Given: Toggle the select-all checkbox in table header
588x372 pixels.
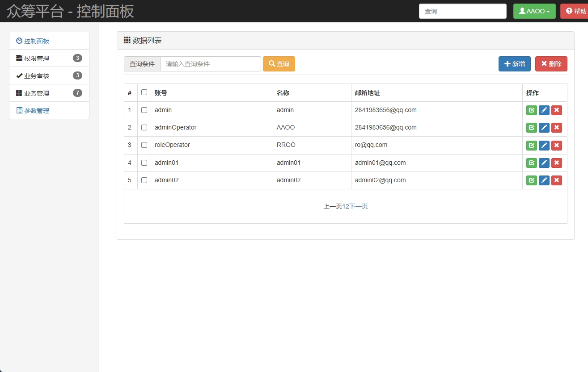Looking at the screenshot, I should point(144,92).
